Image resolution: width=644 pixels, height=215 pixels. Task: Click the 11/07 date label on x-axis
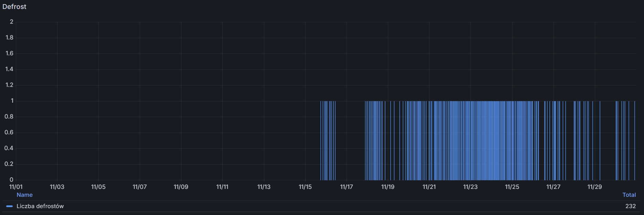(140, 187)
